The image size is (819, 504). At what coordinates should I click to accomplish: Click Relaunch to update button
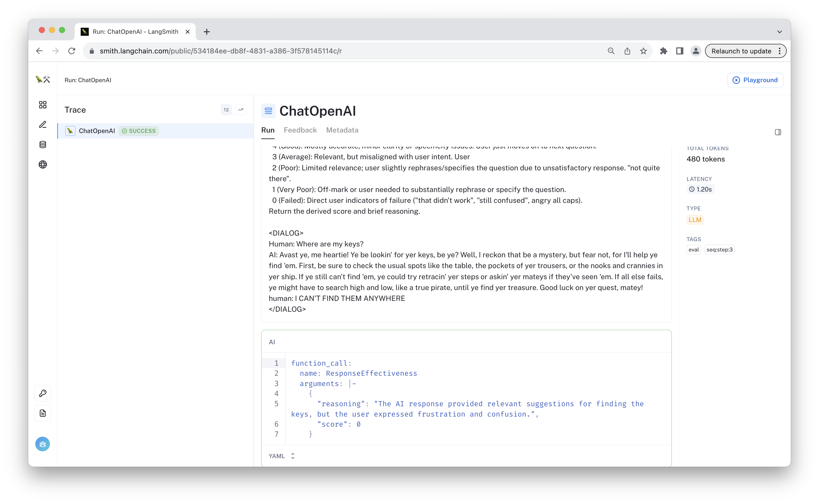(x=746, y=51)
